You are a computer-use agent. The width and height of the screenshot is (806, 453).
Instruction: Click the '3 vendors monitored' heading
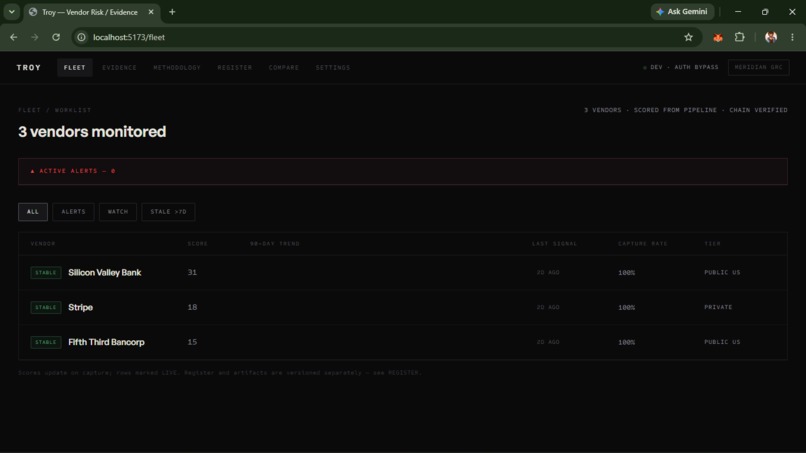(92, 132)
